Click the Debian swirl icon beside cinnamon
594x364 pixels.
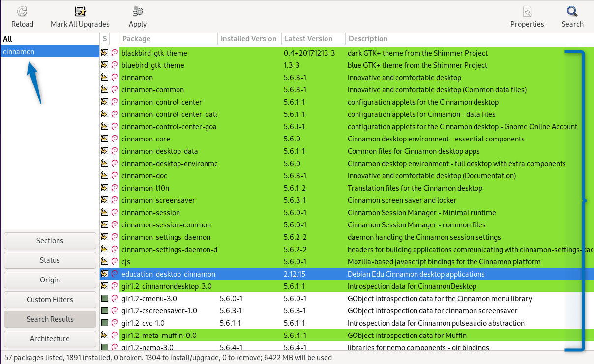[x=115, y=77]
